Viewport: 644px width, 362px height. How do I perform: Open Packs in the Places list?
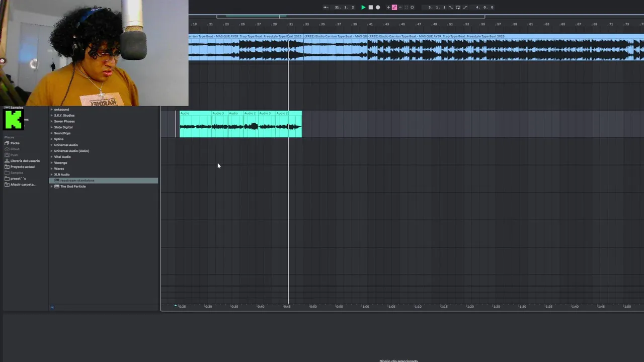(x=15, y=143)
